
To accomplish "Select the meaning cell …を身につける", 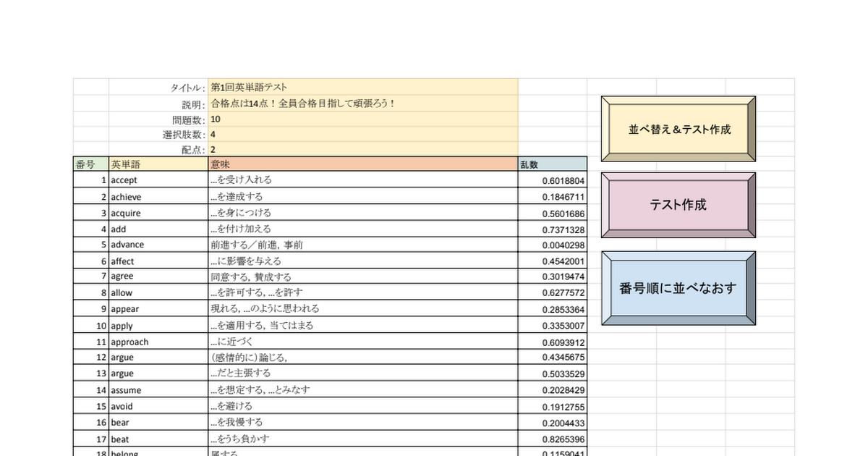I will 363,213.
